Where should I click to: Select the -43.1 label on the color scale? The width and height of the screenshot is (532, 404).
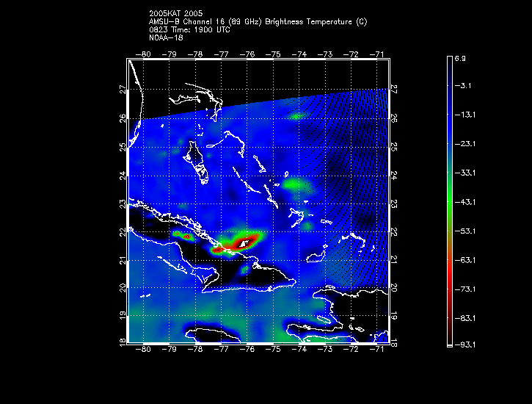pyautogui.click(x=468, y=202)
